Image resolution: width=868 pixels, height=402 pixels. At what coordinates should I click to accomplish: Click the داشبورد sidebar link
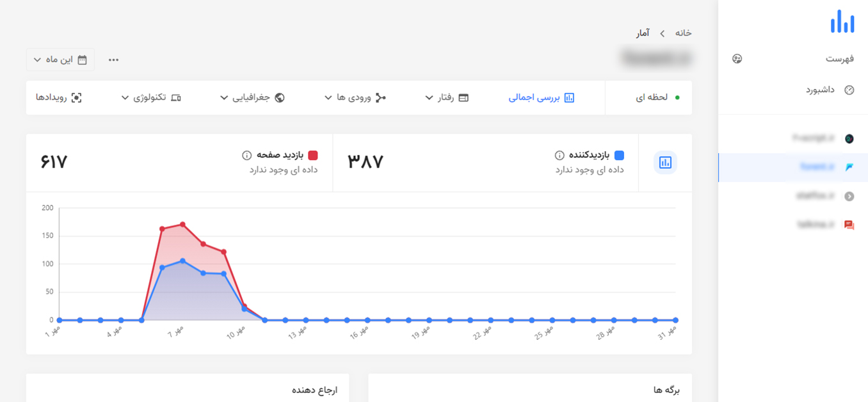pos(819,90)
